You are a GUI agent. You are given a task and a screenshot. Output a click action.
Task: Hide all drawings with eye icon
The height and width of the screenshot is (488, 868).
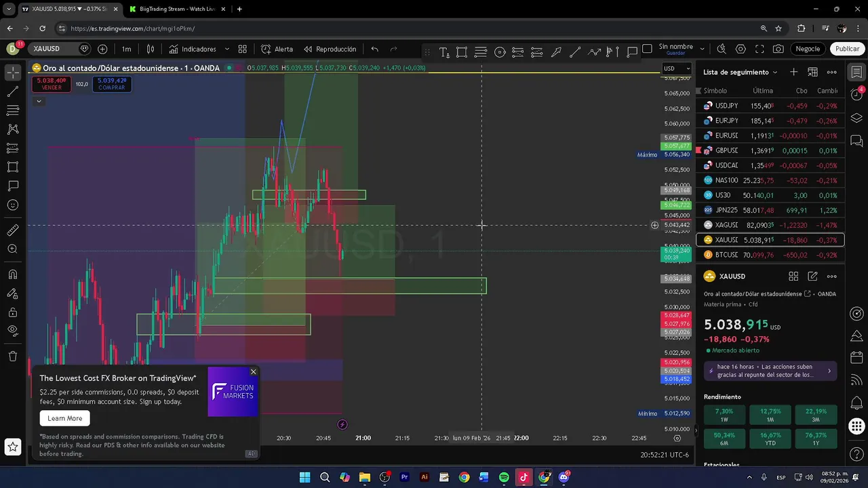coord(13,331)
